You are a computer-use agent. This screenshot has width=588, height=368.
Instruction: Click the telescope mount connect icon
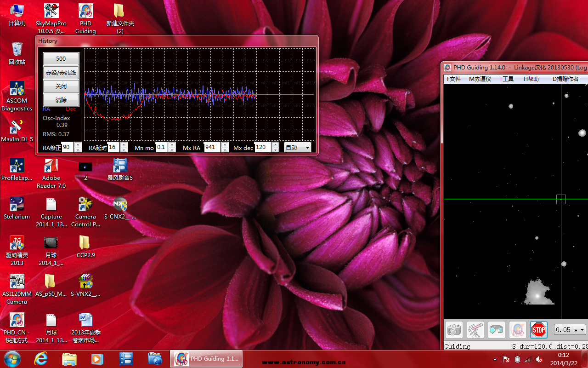[475, 330]
